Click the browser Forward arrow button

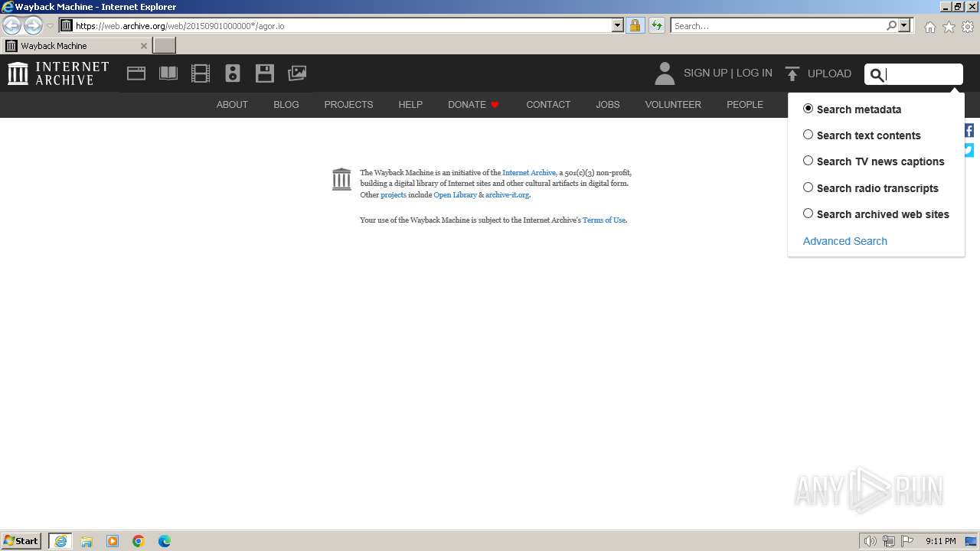pos(33,25)
